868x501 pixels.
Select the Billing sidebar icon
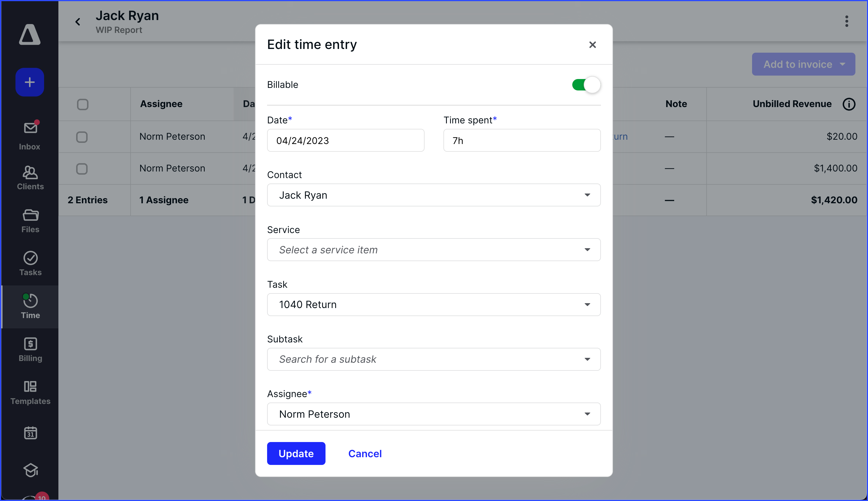pos(30,349)
